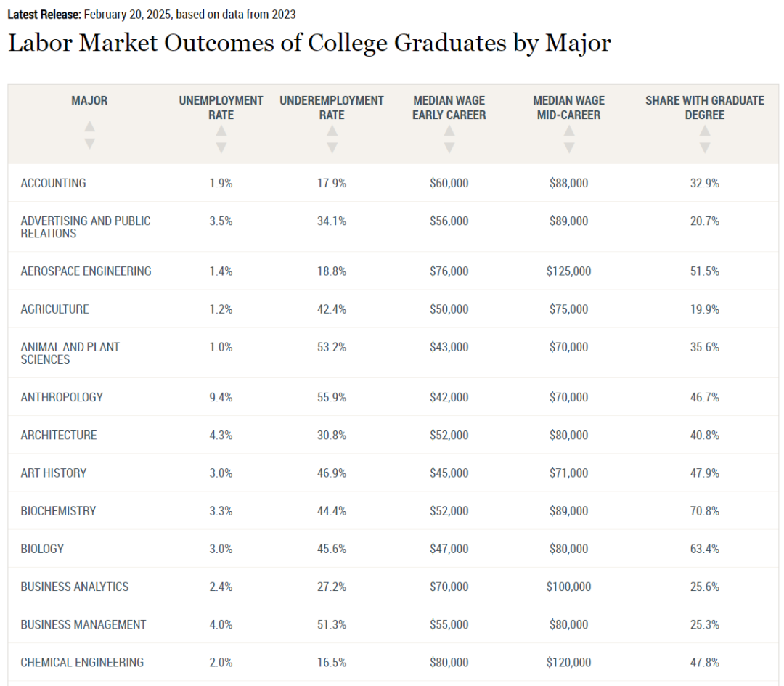Sort Median Wage Mid-Career descending arrow
The width and height of the screenshot is (784, 686).
click(569, 147)
